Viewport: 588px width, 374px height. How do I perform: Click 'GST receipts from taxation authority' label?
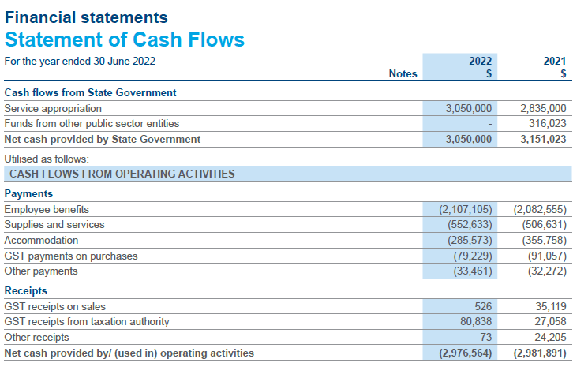tap(87, 322)
